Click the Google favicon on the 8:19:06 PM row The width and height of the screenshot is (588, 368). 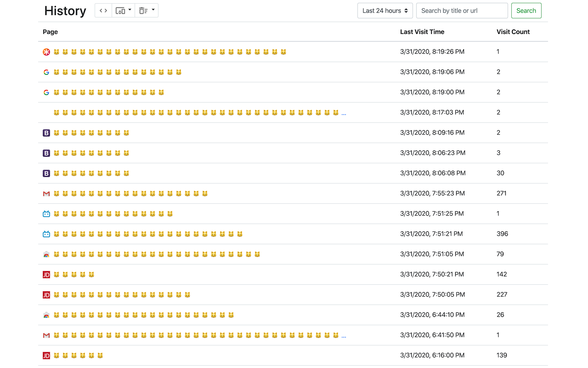(x=46, y=72)
